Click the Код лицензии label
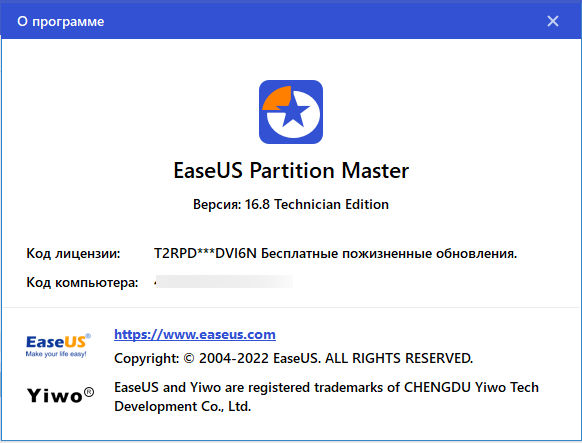Image resolution: width=582 pixels, height=443 pixels. [73, 253]
